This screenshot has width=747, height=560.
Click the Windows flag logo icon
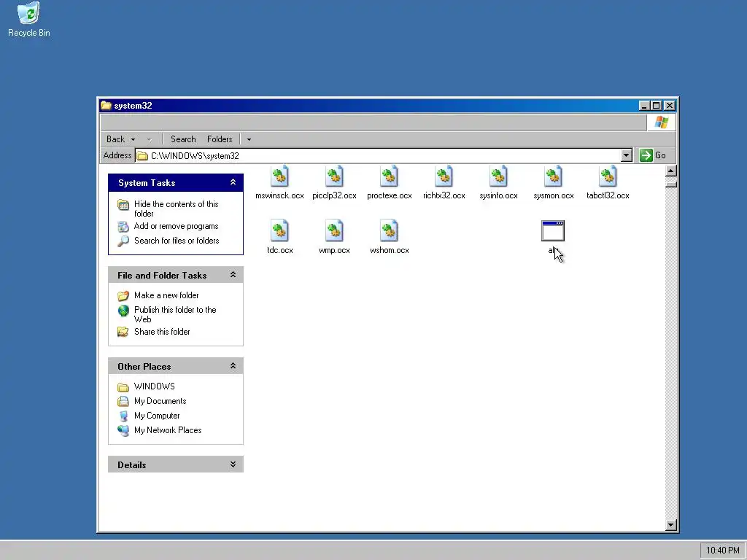661,122
